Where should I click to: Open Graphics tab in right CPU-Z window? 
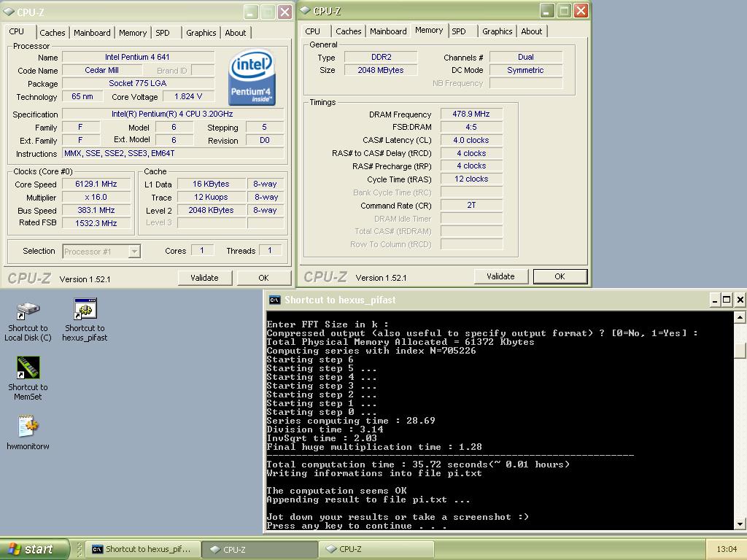[498, 31]
